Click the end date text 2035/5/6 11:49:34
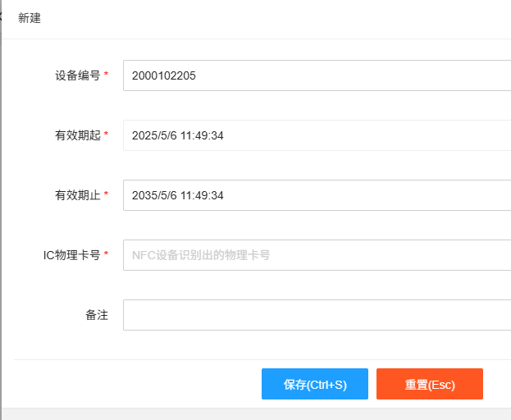Viewport: 511px width, 420px height. coord(177,195)
